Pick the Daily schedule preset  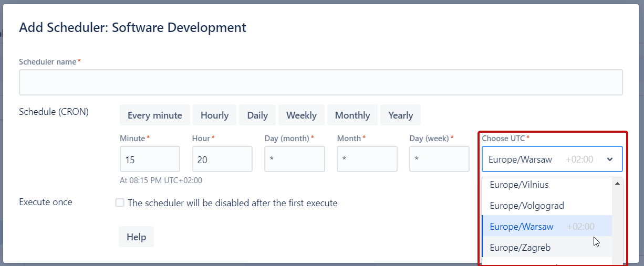(257, 115)
